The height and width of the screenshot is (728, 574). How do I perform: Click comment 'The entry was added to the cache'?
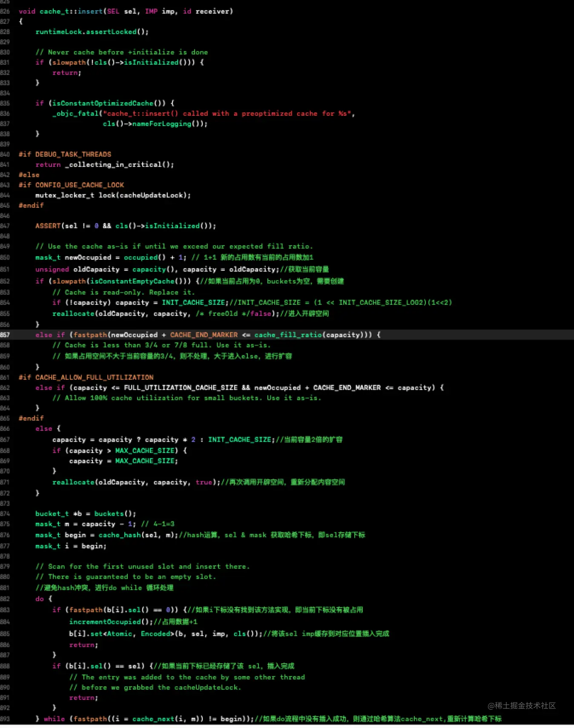187,677
